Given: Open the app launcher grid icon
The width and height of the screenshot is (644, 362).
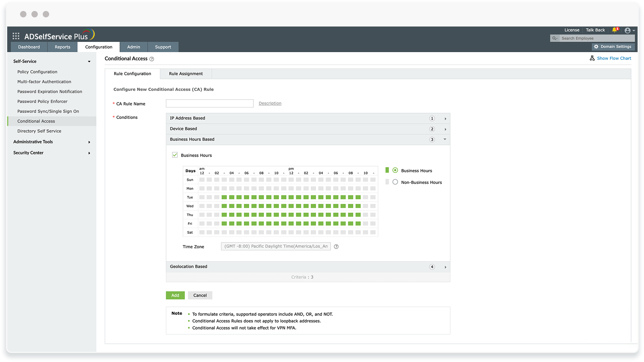Looking at the screenshot, I should point(16,36).
